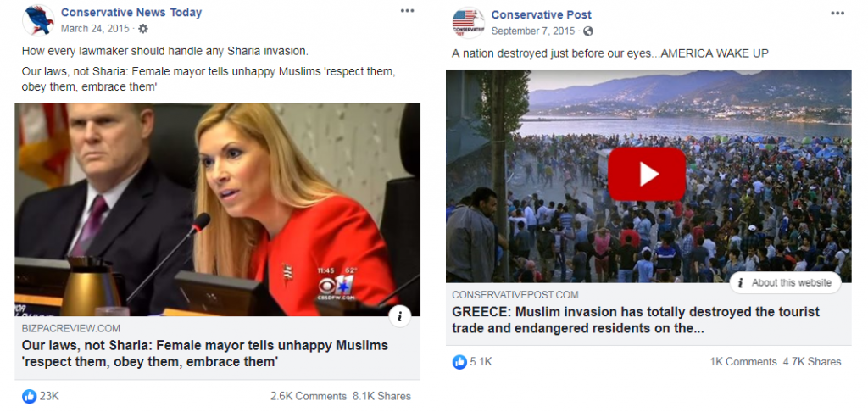View the 2.6K Comments

(309, 396)
